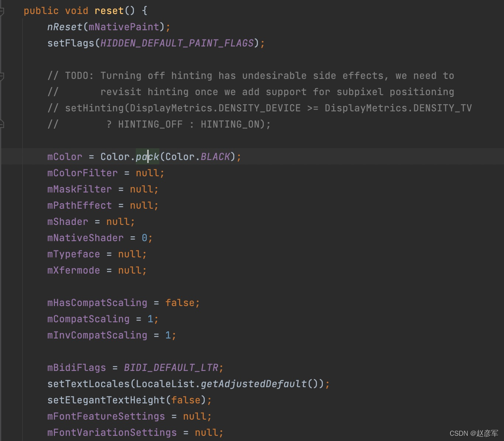Click the 'mNativeShader' field
This screenshot has width=504, height=441.
tap(85, 238)
